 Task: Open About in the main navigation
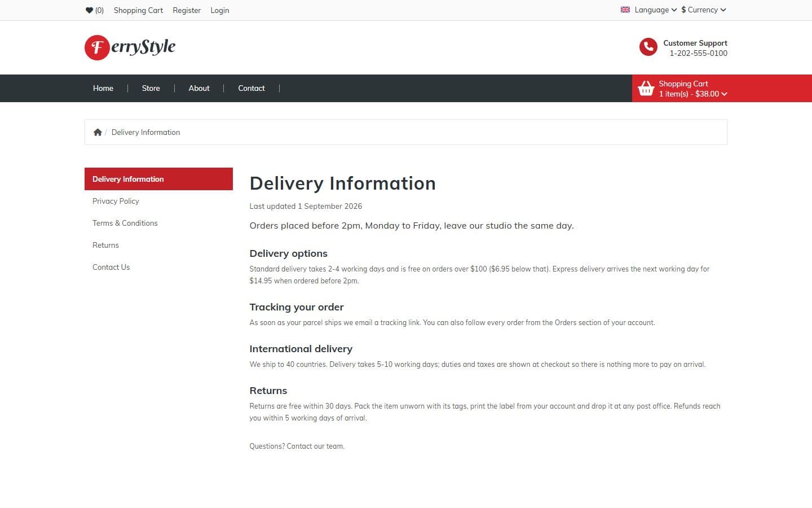click(x=199, y=88)
